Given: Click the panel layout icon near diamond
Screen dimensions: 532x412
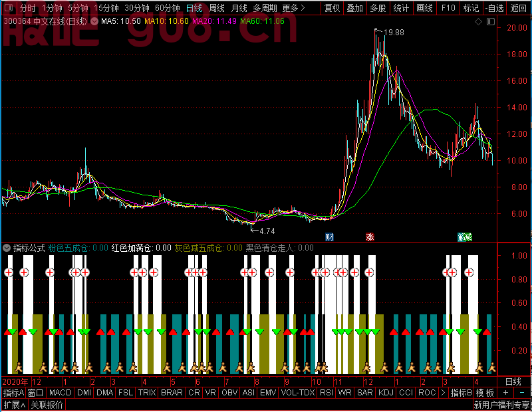Looking at the screenshot, I should pos(491,22).
